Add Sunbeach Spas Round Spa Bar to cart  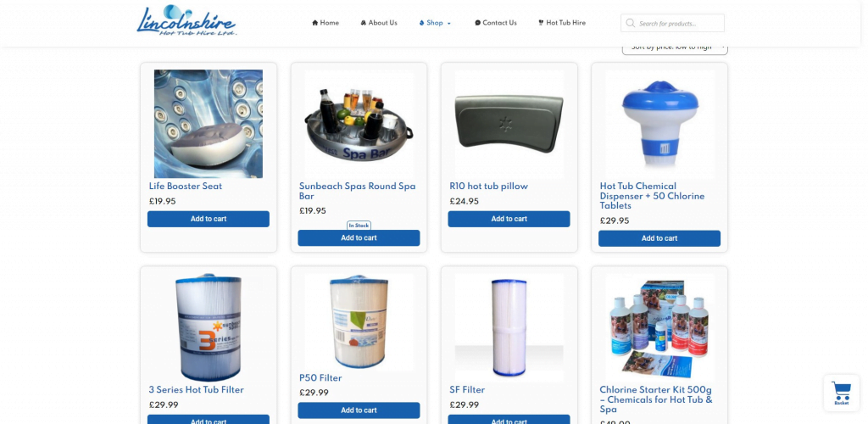(359, 238)
